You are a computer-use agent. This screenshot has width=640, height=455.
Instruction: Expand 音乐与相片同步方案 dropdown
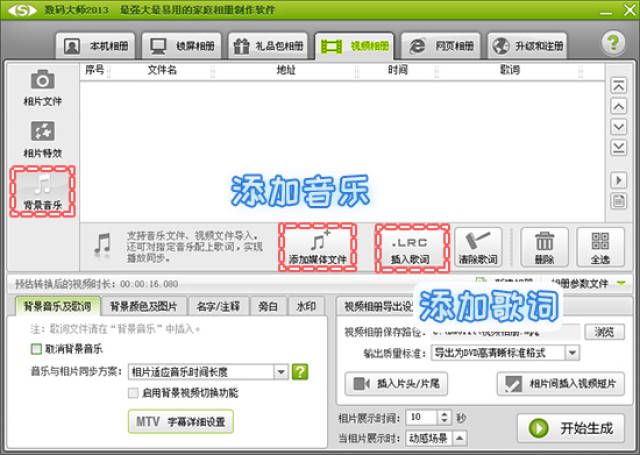281,372
